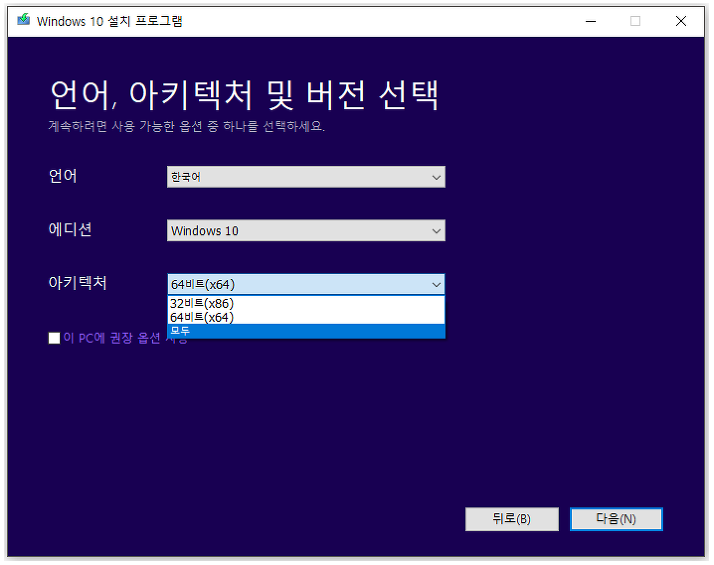
Task: Select 64비트(x64) list option
Action: click(306, 317)
